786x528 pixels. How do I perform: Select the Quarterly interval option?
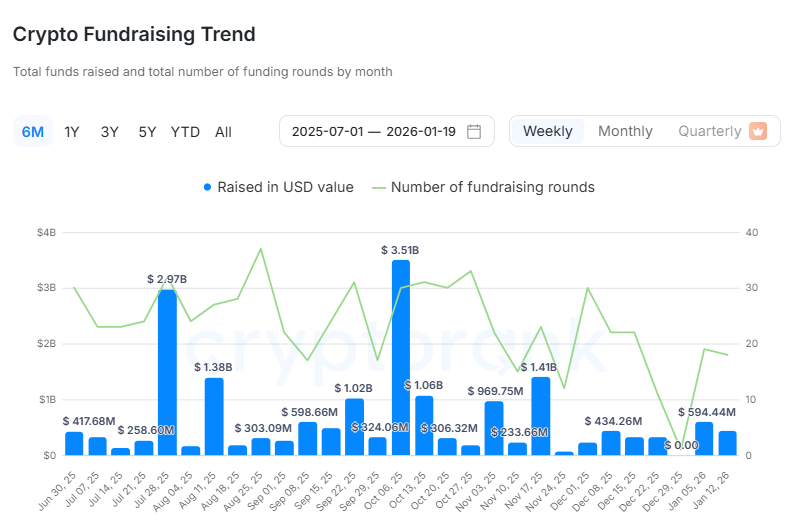(710, 131)
